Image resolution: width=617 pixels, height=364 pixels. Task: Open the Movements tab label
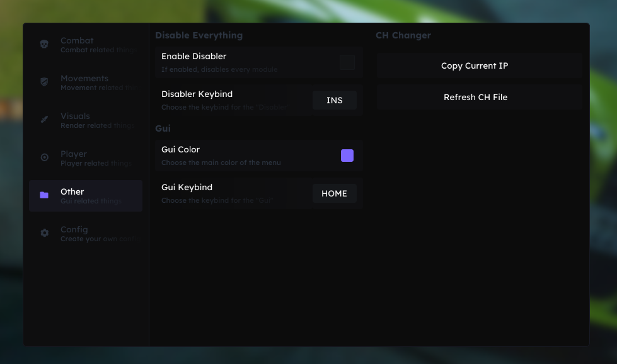pos(84,79)
